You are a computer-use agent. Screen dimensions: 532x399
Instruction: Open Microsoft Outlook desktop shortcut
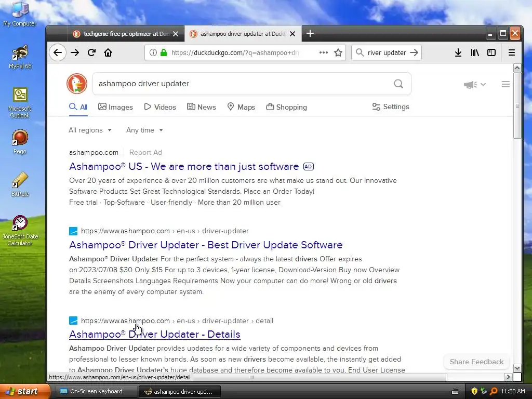(x=20, y=103)
